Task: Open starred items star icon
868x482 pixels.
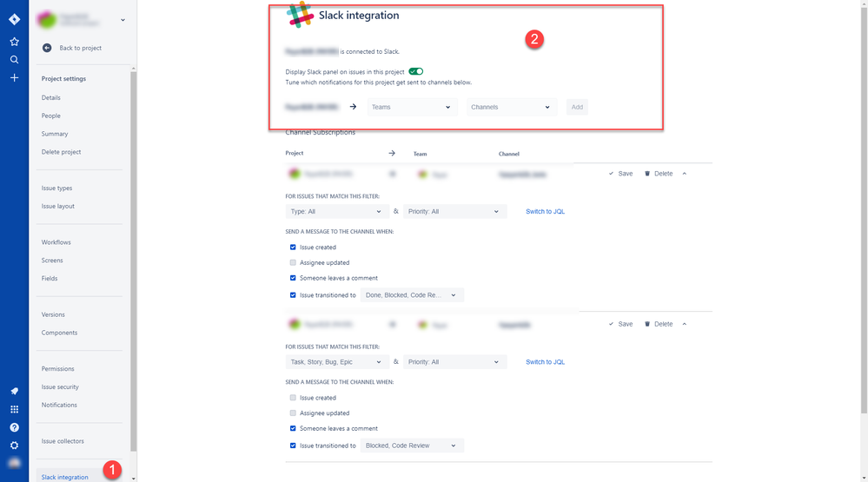Action: [x=15, y=42]
